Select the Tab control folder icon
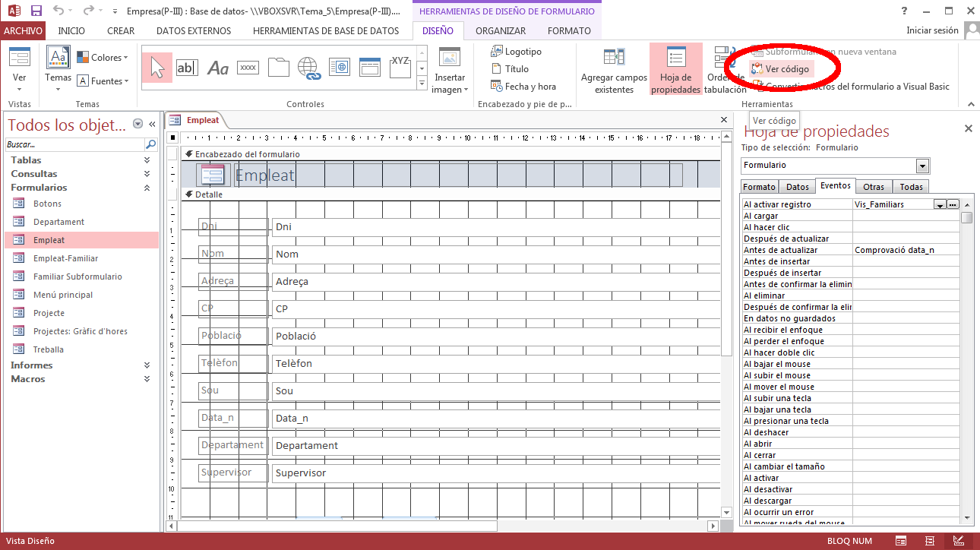Screen dimensions: 980x550 278,68
